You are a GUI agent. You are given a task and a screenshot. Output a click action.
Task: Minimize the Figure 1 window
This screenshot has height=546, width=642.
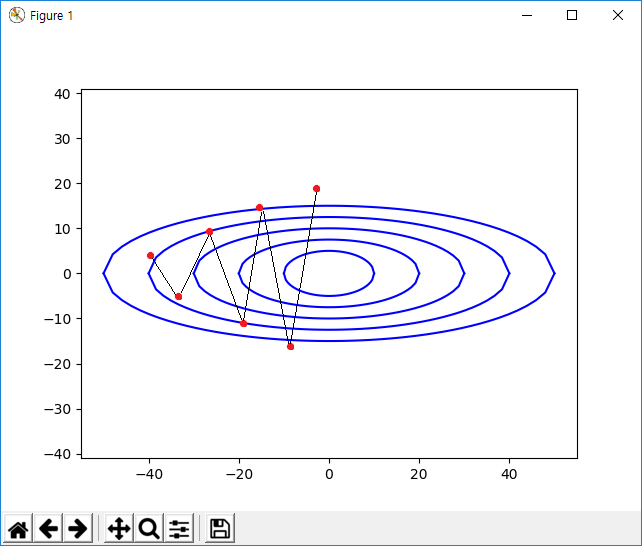(527, 16)
